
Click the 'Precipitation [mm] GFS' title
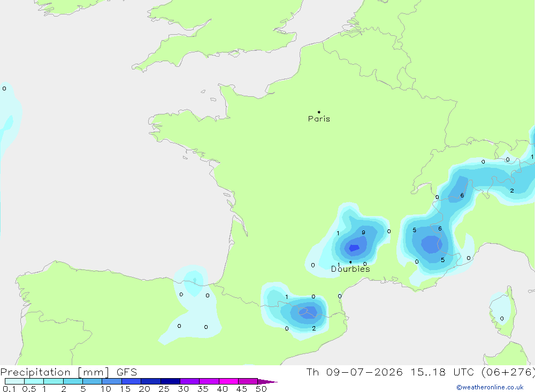click(x=68, y=372)
